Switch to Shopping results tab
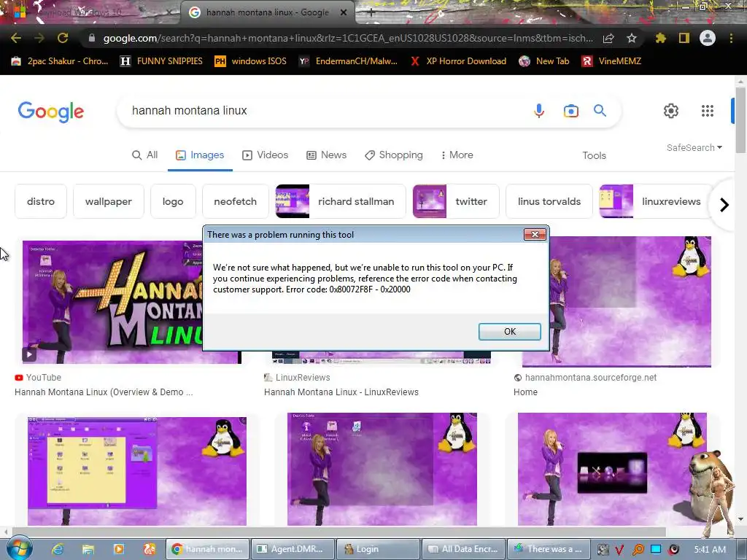Screen dimensions: 747x560 pos(394,155)
